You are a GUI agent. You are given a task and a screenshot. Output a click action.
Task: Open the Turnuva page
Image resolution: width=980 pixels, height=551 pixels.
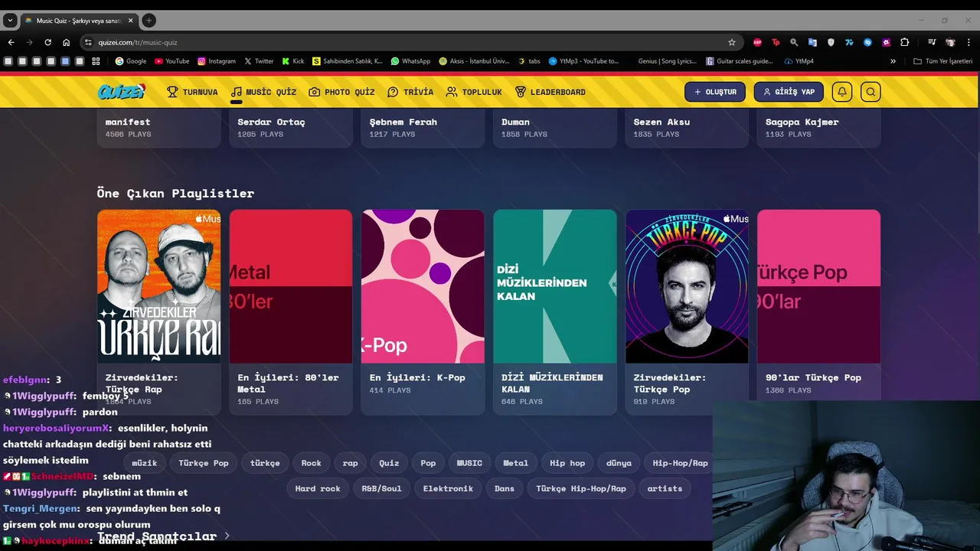(192, 92)
